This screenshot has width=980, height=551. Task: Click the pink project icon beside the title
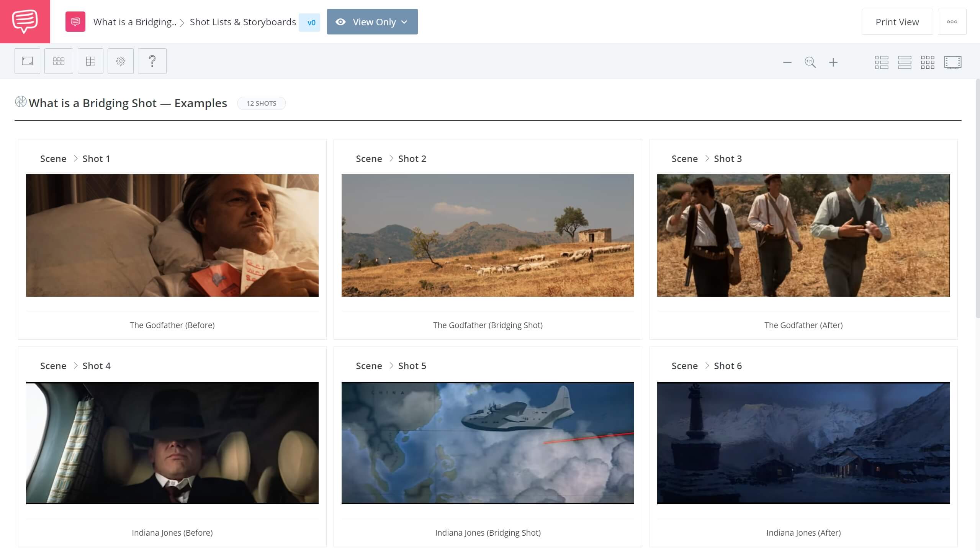tap(75, 21)
